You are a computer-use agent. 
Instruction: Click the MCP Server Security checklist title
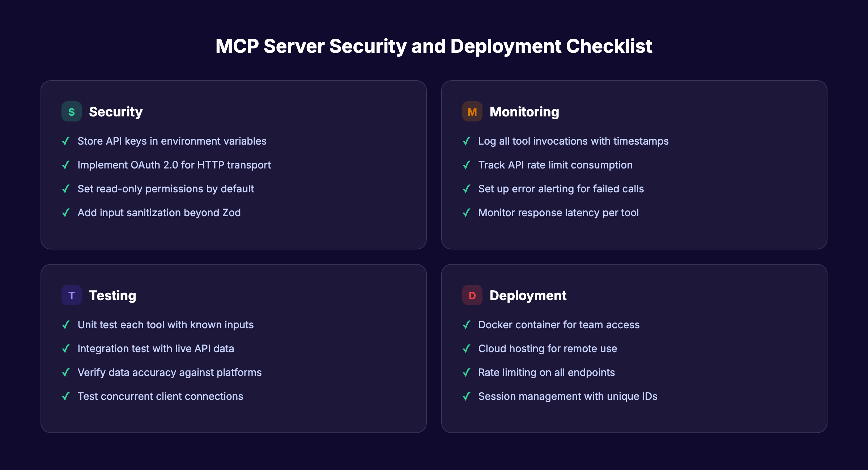434,46
